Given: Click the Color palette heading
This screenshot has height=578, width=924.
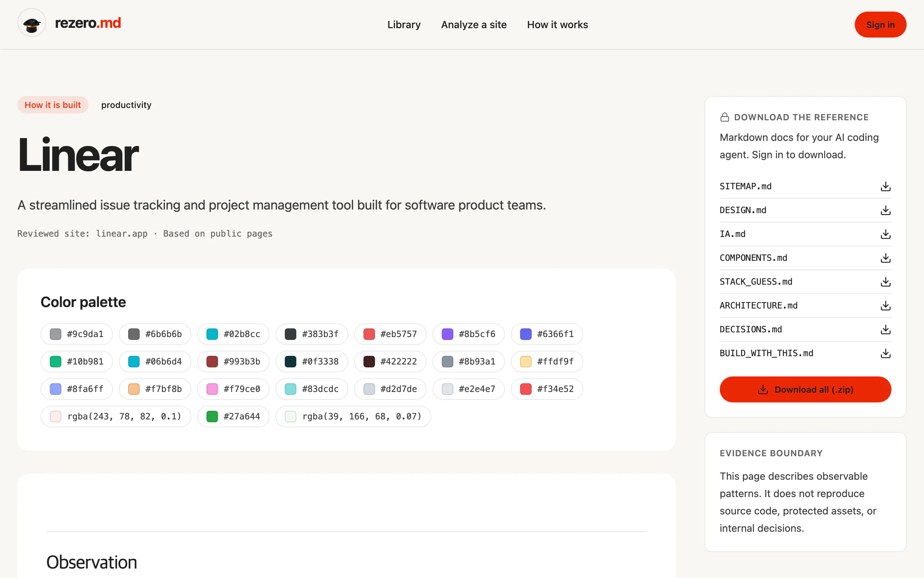Looking at the screenshot, I should point(83,302).
